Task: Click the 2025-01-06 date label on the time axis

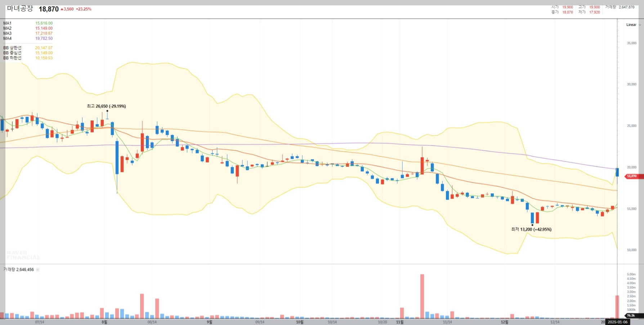Action: pos(618,322)
